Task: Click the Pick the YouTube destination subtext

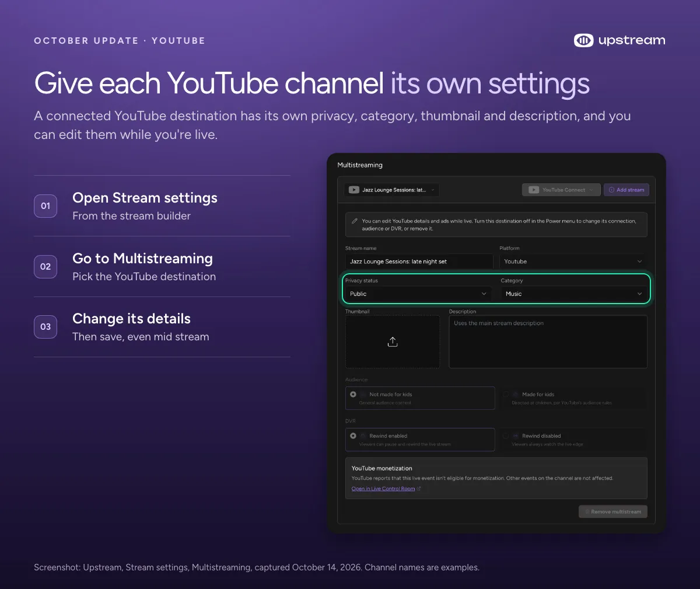Action: tap(144, 277)
